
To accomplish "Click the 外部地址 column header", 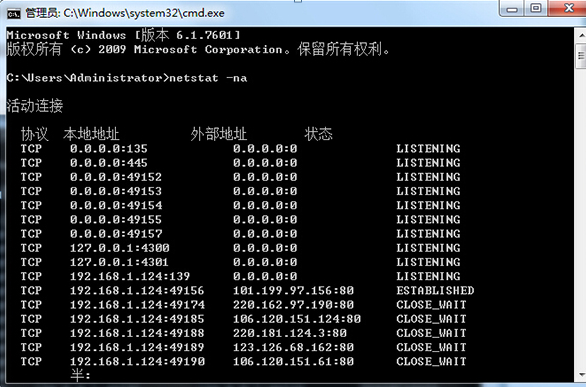I will click(219, 134).
